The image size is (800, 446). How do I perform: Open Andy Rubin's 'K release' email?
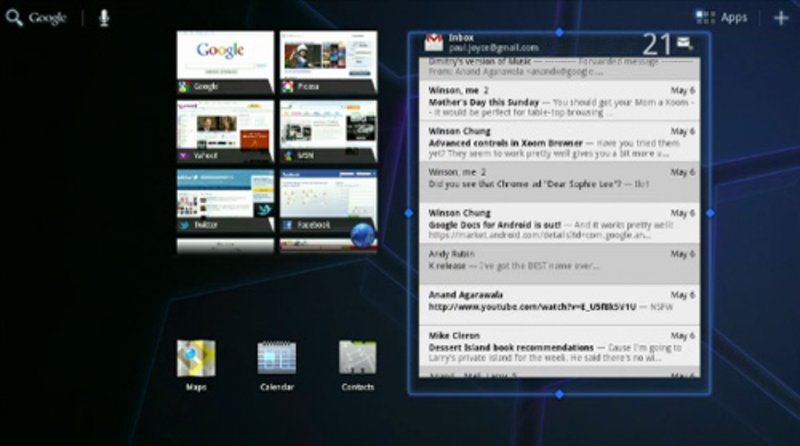[559, 264]
